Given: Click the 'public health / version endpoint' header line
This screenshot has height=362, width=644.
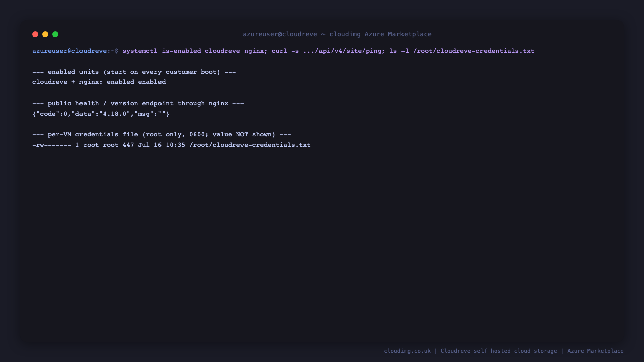Looking at the screenshot, I should click(138, 103).
